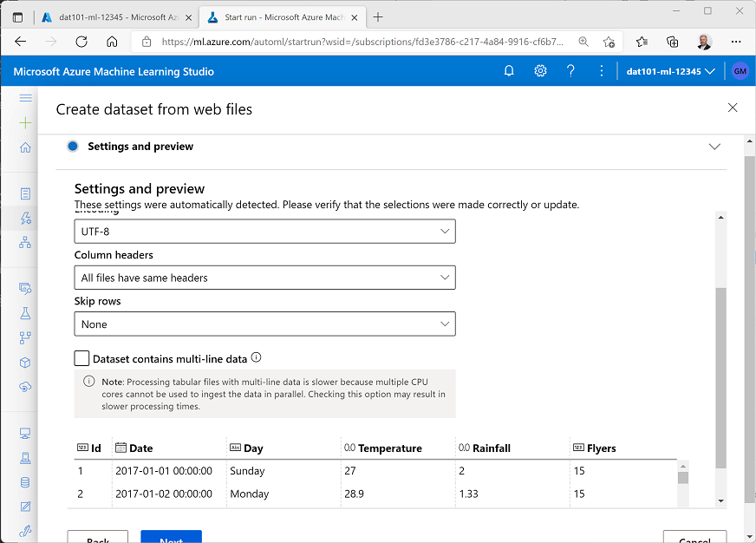Open Experiments flask icon in sidebar
The image size is (756, 543).
click(25, 312)
